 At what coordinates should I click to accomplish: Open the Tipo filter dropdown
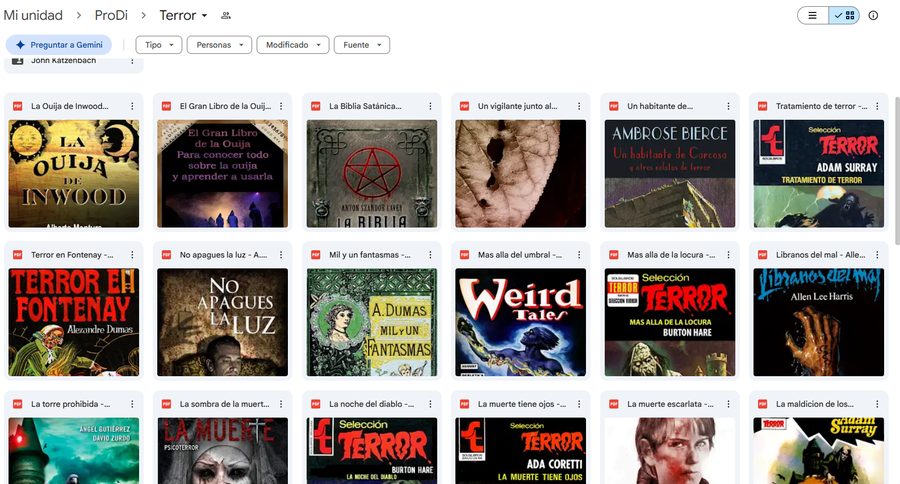159,45
